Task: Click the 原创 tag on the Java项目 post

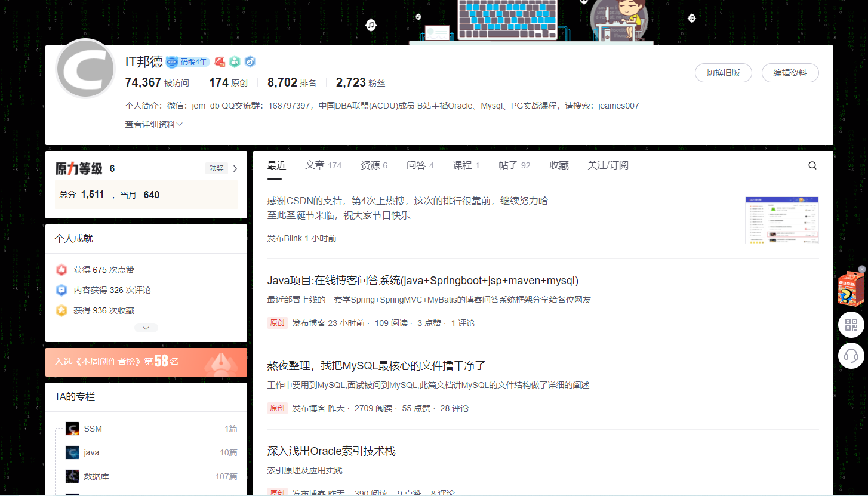Action: [x=277, y=323]
